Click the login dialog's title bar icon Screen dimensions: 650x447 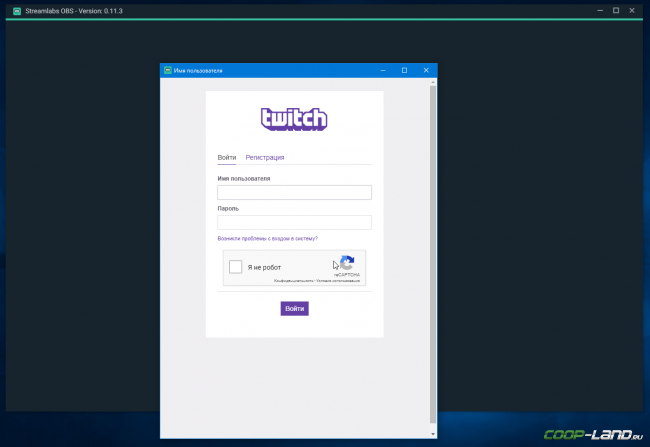(x=167, y=70)
